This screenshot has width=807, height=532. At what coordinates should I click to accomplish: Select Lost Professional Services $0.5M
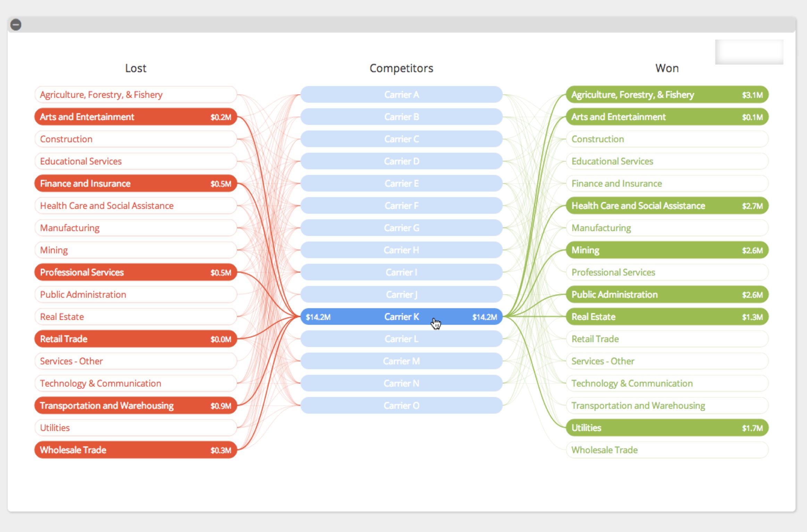click(135, 272)
